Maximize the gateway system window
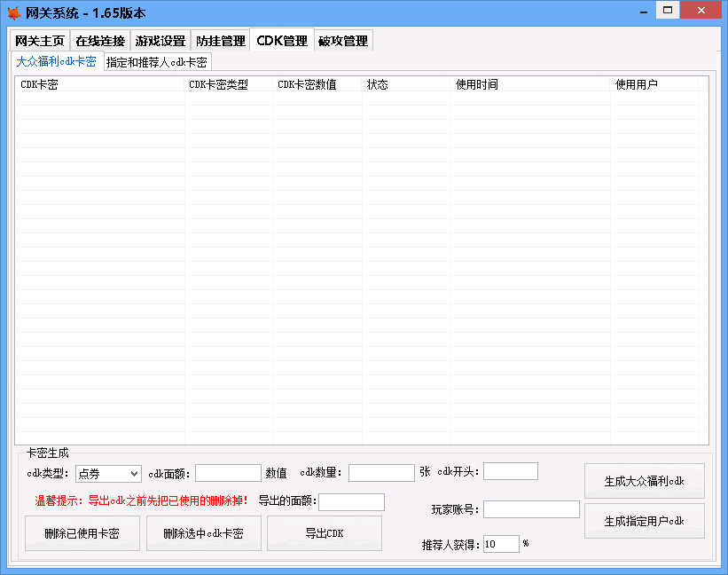This screenshot has width=728, height=575. tap(668, 10)
